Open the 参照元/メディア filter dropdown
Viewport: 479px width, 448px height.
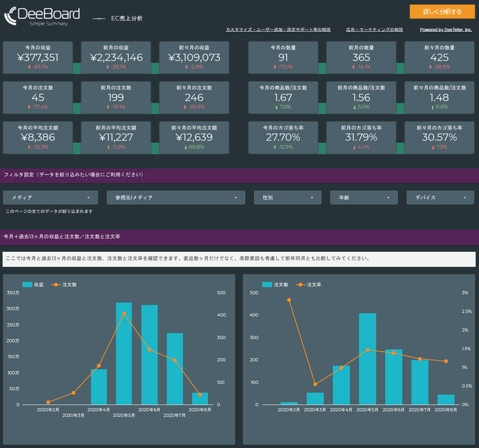click(176, 198)
